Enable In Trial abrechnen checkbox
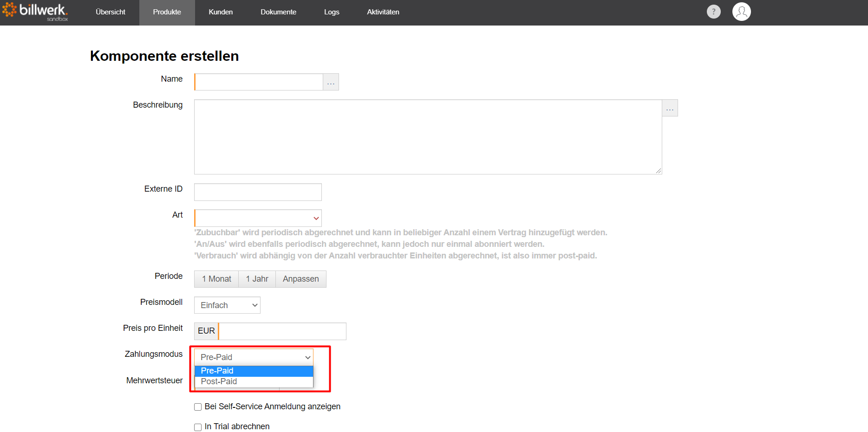The width and height of the screenshot is (868, 432). pyautogui.click(x=198, y=427)
